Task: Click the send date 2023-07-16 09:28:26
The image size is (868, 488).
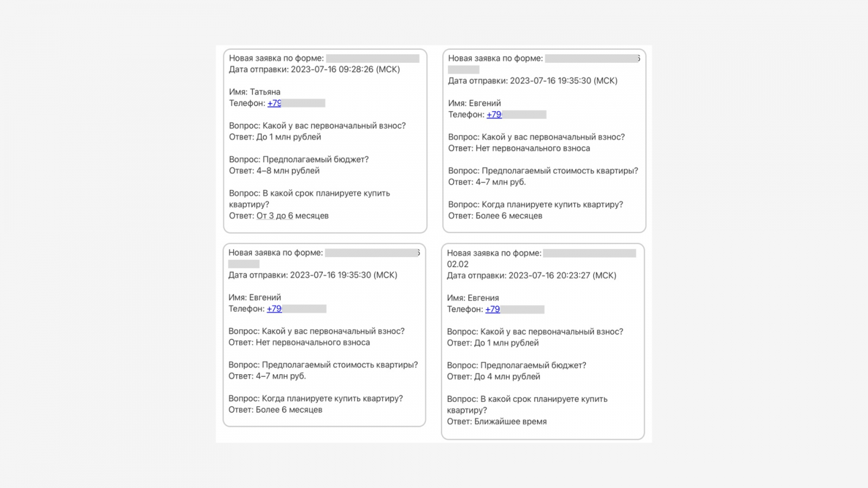Action: tap(332, 69)
